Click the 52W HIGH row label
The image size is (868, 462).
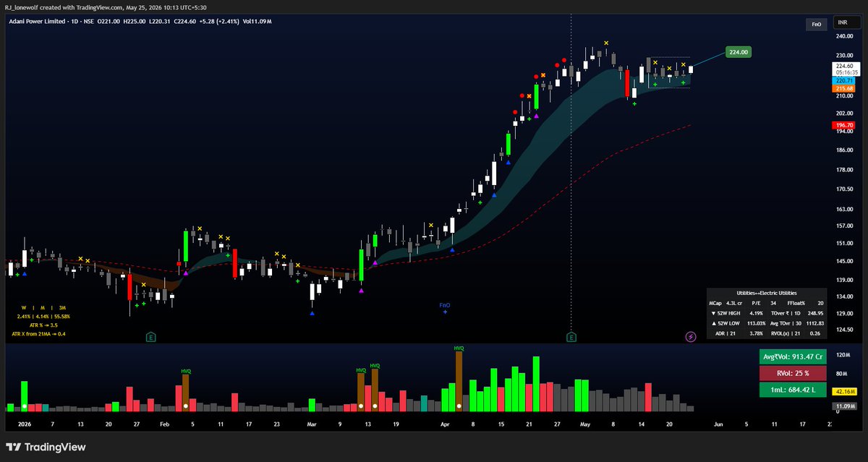tap(726, 314)
